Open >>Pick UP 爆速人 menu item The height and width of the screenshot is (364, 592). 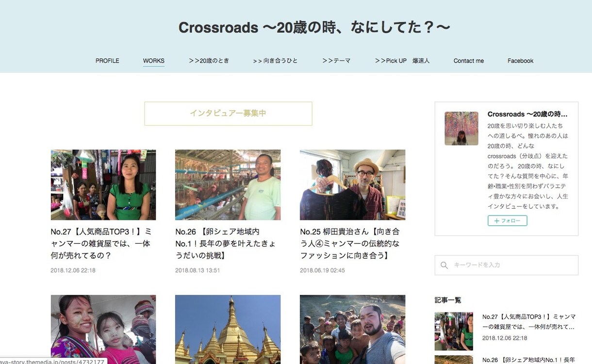tap(402, 61)
